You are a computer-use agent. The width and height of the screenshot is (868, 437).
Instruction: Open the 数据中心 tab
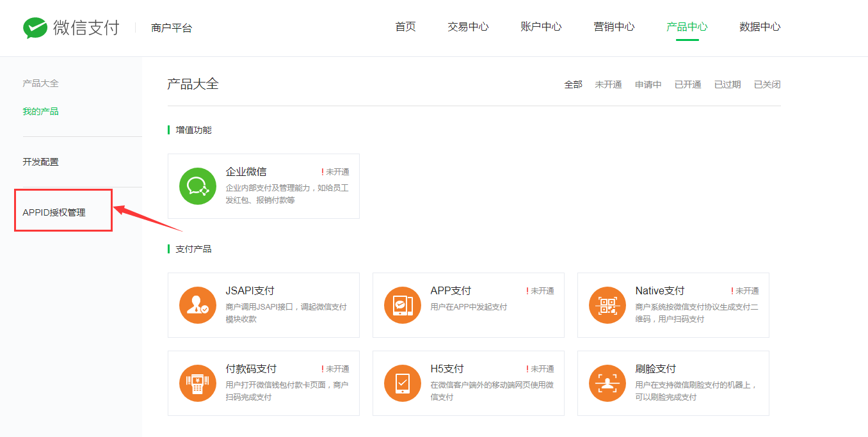(760, 27)
